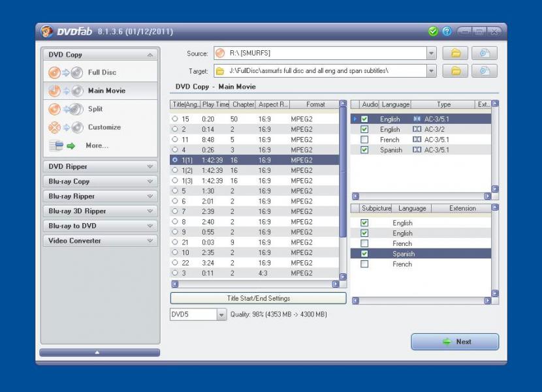542x392 pixels.
Task: Expand the Blu-ray Ripper section
Action: 150,196
